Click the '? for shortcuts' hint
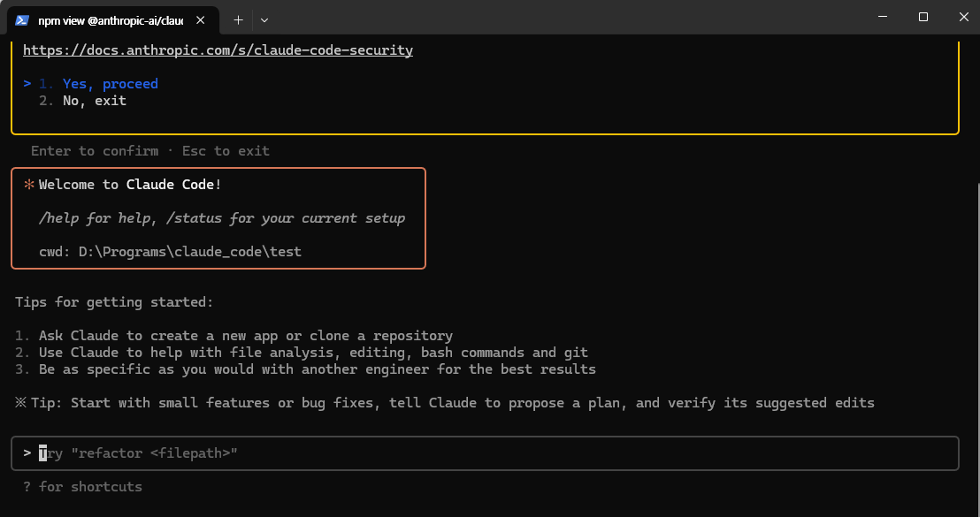The height and width of the screenshot is (517, 980). tap(82, 487)
